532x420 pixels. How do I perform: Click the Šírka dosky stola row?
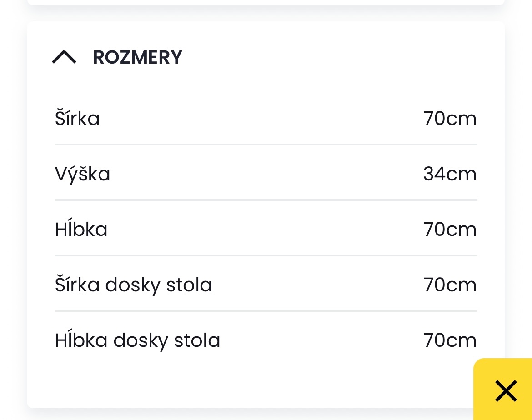[133, 285]
